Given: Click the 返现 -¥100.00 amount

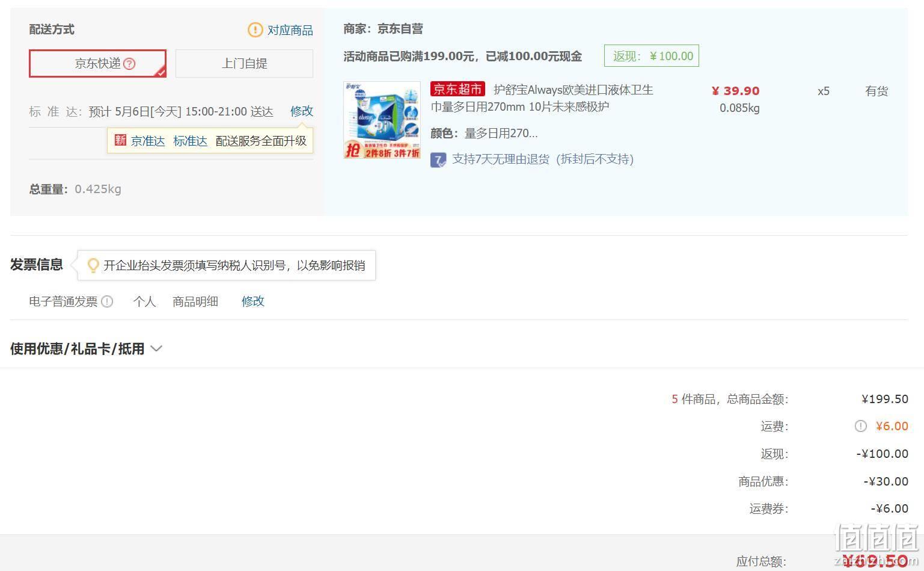Looking at the screenshot, I should [x=882, y=454].
